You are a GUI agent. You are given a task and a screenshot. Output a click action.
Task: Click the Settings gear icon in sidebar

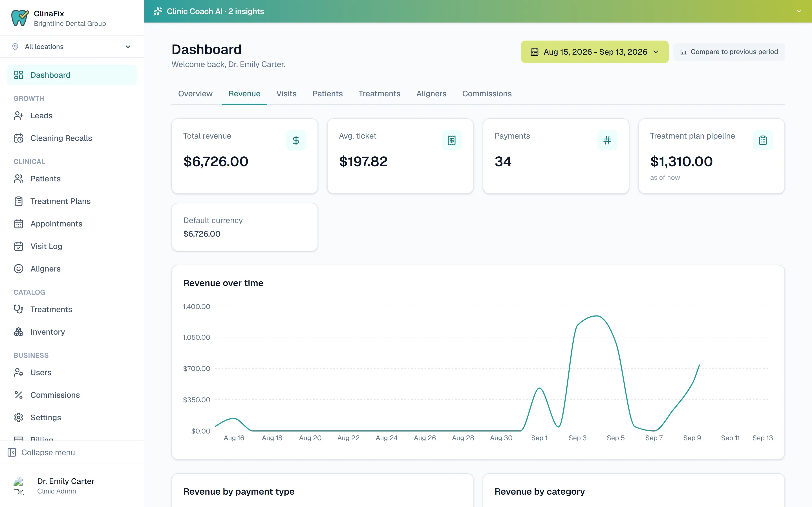[18, 417]
